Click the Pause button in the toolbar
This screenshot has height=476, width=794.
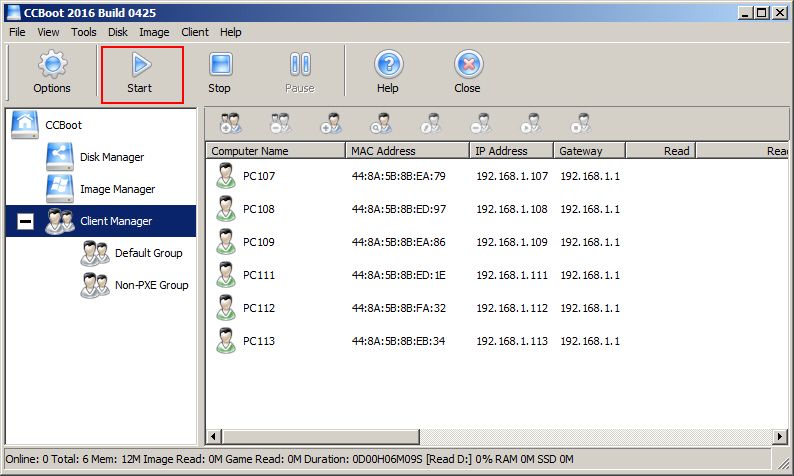[x=300, y=72]
